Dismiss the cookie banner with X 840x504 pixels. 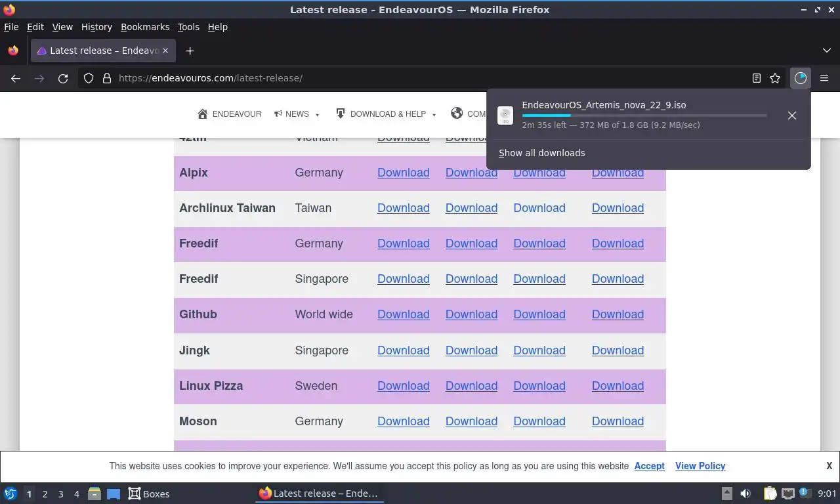[829, 466]
